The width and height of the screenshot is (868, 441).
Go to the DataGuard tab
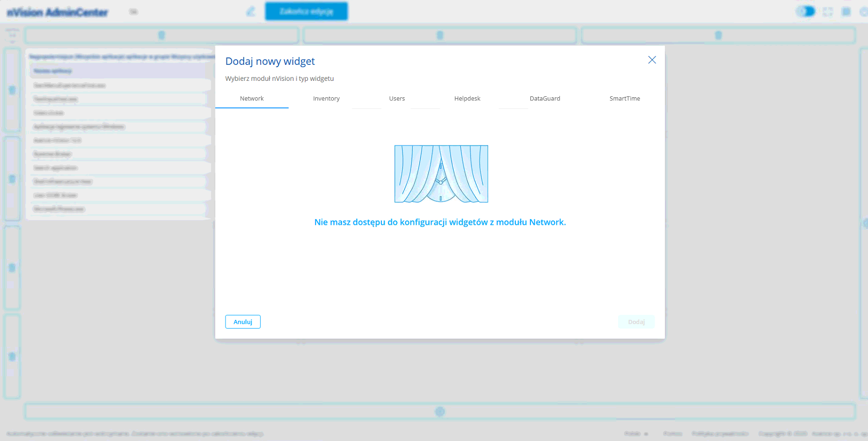pos(545,98)
